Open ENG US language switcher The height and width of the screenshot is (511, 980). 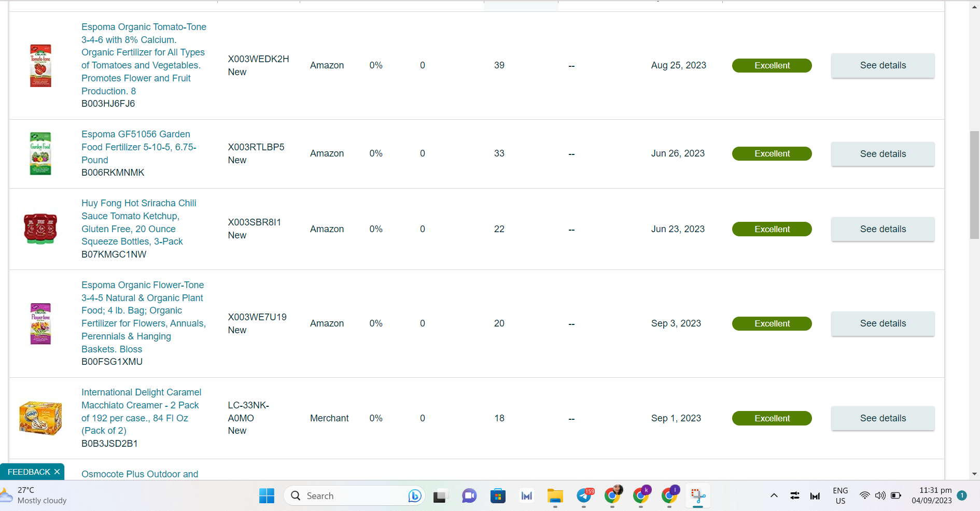pos(841,495)
